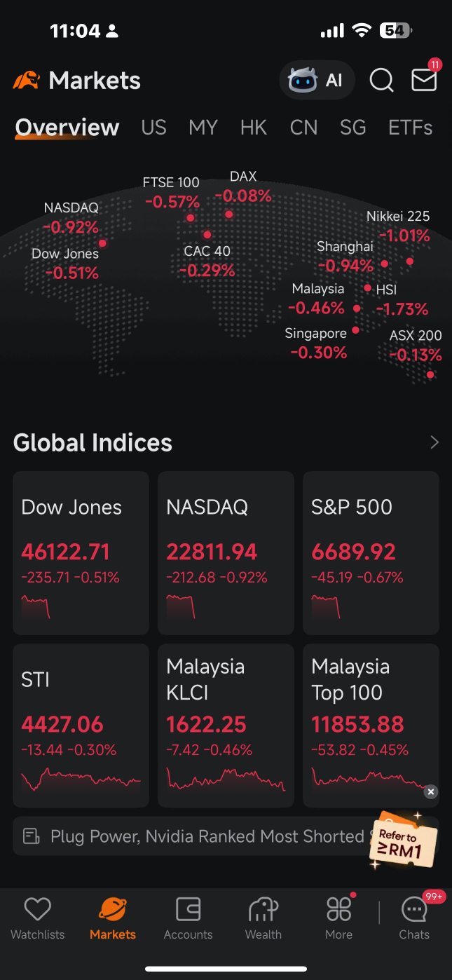The image size is (452, 980).
Task: Open the S&P 500 mini chart
Action: click(x=325, y=607)
